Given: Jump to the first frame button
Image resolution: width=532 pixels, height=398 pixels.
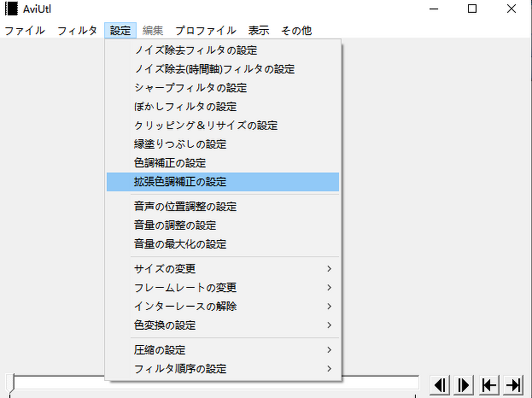Looking at the screenshot, I should [489, 385].
